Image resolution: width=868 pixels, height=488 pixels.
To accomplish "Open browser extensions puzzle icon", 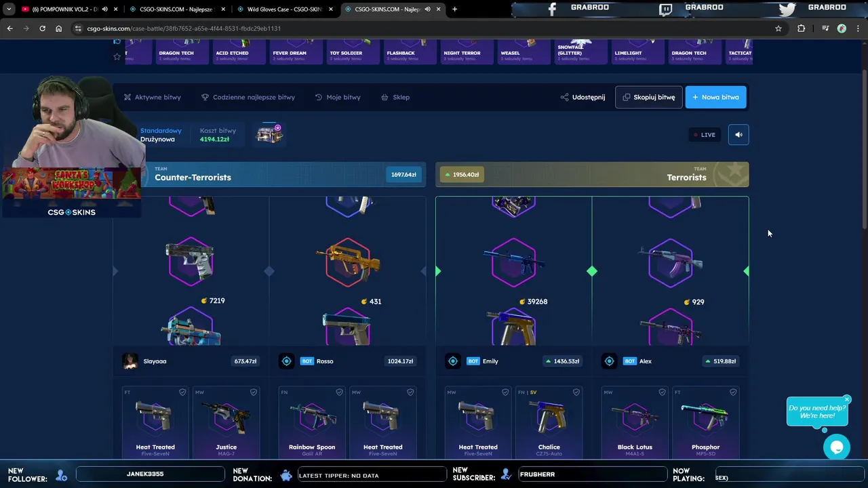I will 802,28.
